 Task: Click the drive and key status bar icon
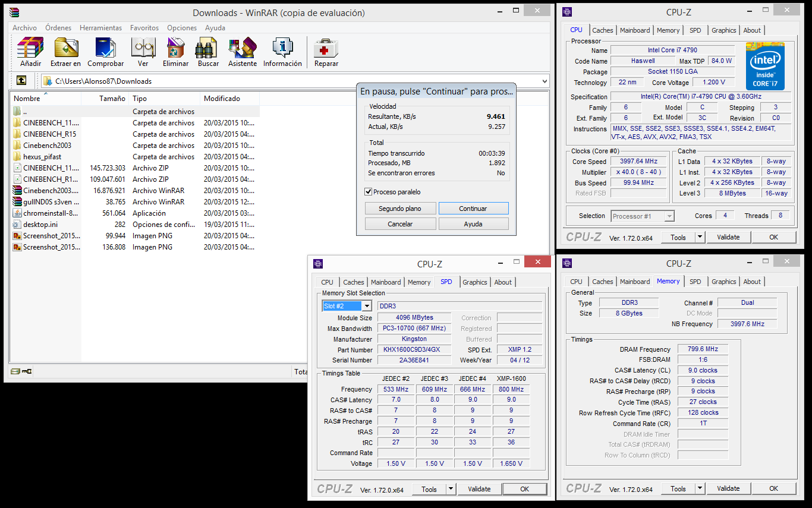tap(21, 371)
